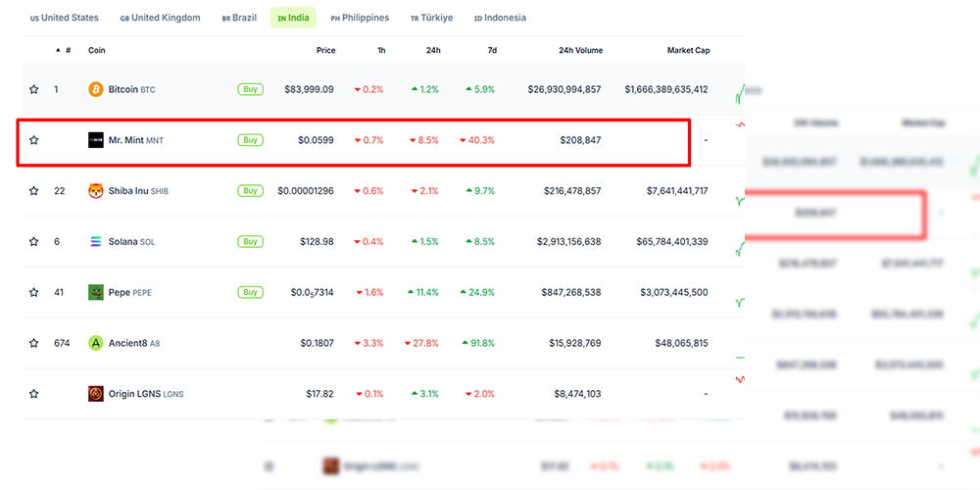The width and height of the screenshot is (980, 490).
Task: Switch to the United States tab
Action: coord(65,18)
